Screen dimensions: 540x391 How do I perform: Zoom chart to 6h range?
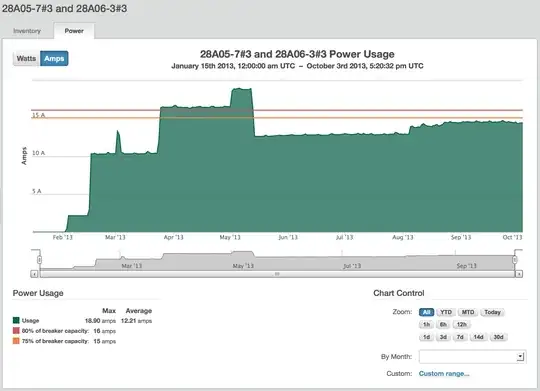(x=443, y=325)
